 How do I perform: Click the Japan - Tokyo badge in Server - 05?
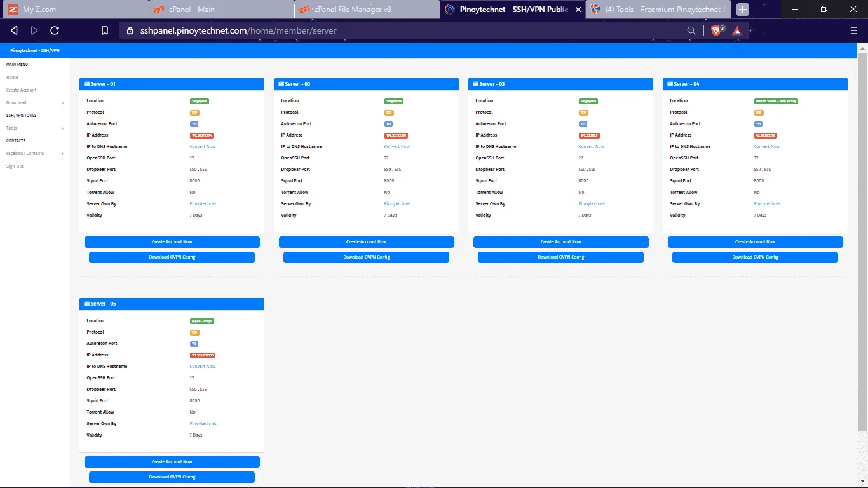tap(202, 321)
